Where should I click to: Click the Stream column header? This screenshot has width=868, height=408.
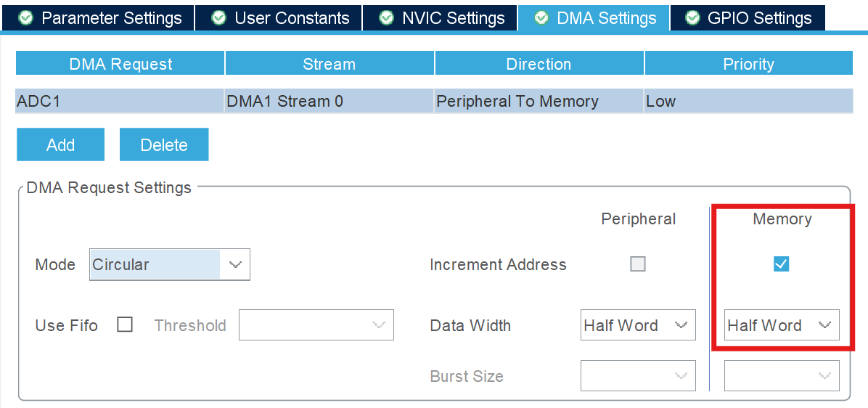pyautogui.click(x=329, y=63)
